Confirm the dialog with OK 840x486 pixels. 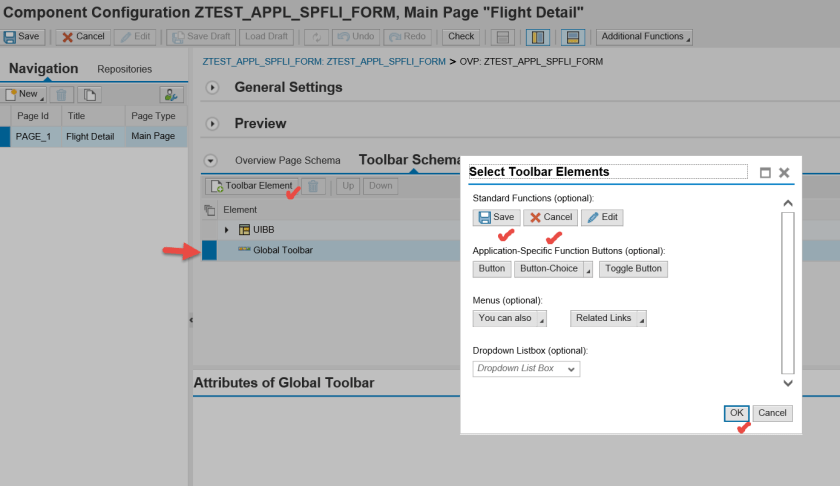(736, 413)
